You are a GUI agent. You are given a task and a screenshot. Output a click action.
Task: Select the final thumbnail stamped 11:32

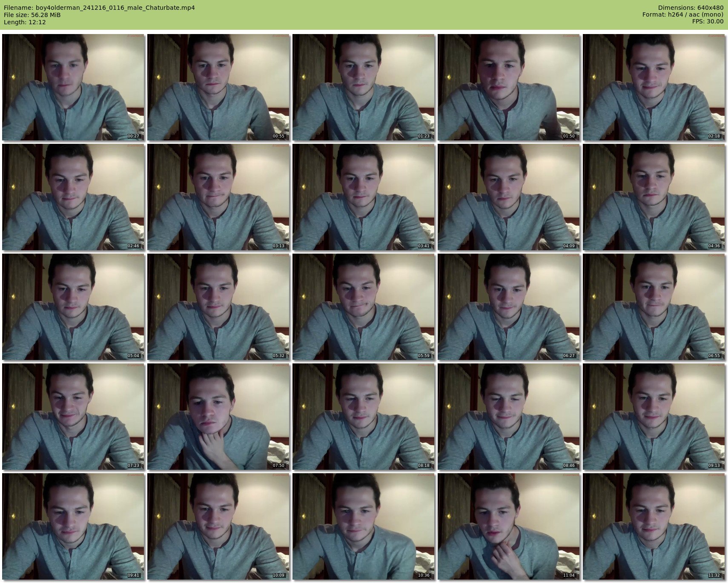pos(654,526)
